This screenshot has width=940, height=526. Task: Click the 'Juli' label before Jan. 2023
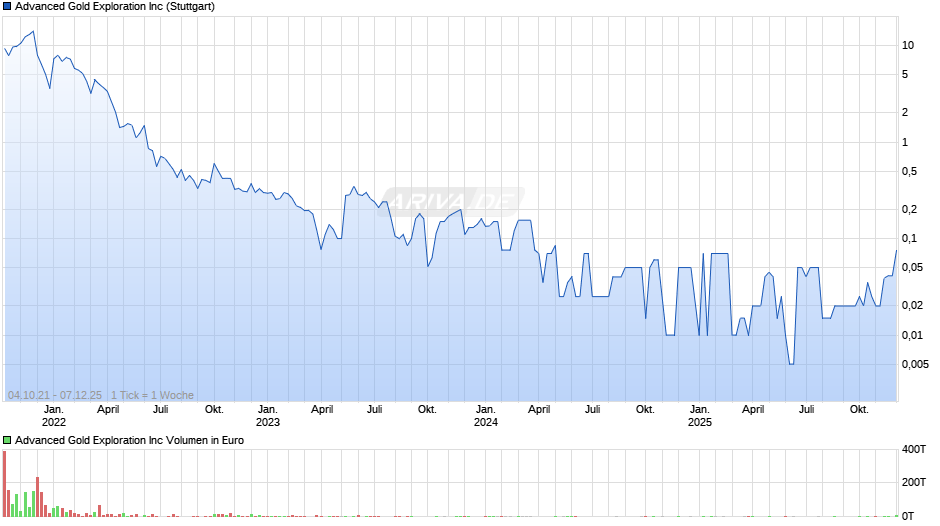(160, 409)
